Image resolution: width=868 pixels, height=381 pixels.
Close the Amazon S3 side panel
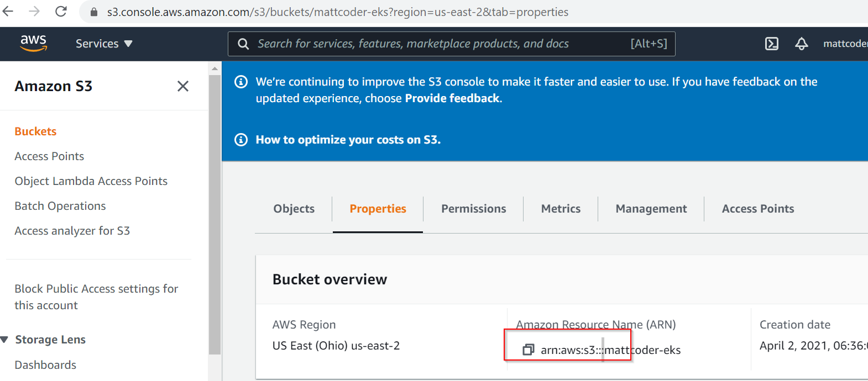(x=183, y=86)
